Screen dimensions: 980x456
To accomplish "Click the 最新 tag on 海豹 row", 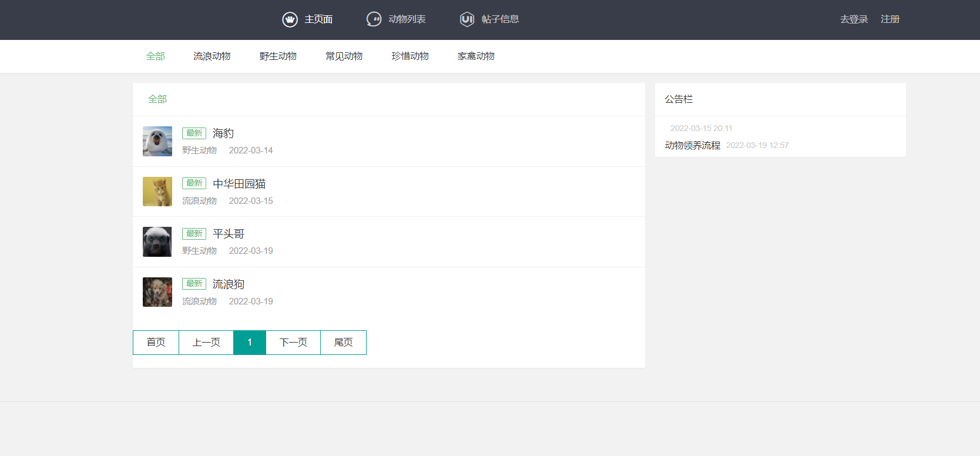I will pos(194,133).
